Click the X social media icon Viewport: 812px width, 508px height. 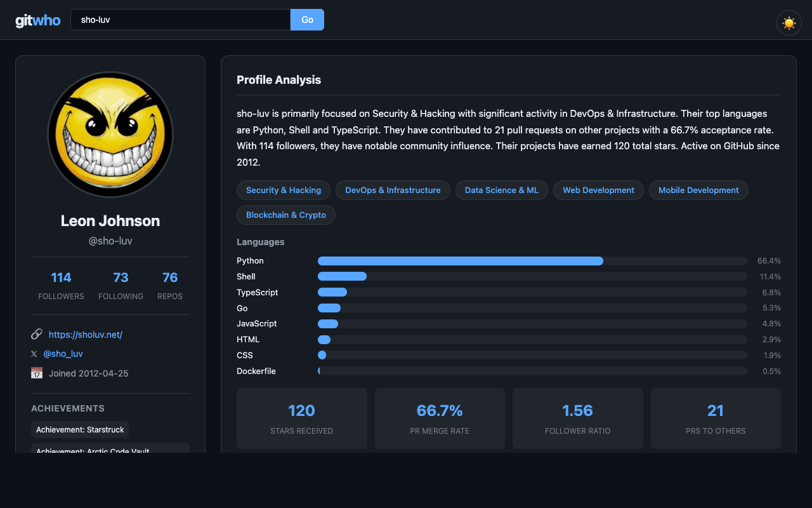34,354
